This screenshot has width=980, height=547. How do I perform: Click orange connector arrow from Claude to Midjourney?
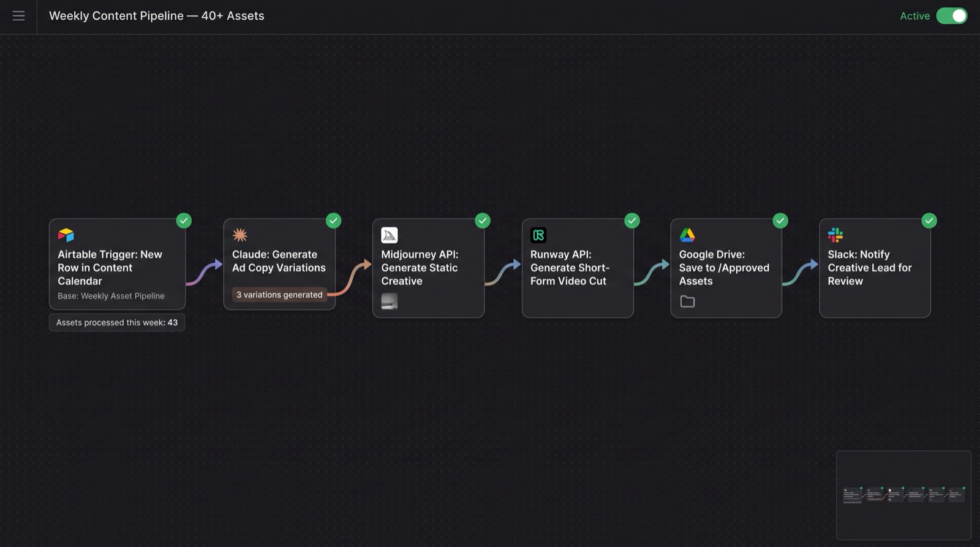coord(350,279)
